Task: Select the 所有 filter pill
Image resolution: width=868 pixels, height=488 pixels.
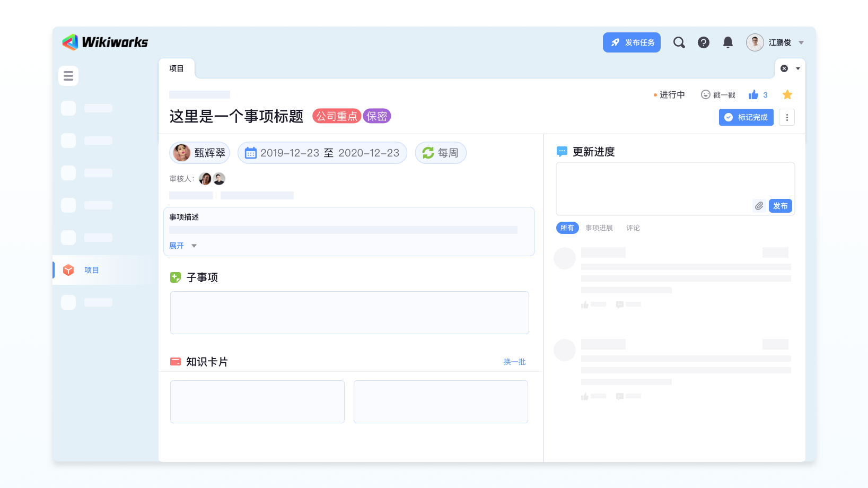Action: click(x=567, y=228)
